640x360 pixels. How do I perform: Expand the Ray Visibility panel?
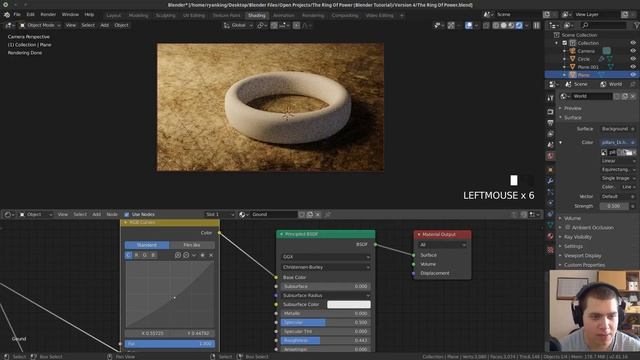click(578, 237)
